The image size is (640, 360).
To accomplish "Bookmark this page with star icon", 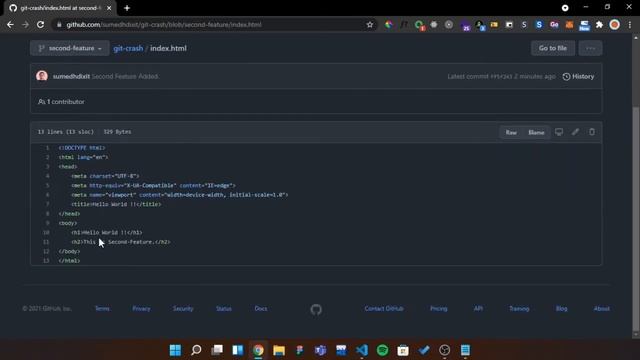I will point(370,24).
